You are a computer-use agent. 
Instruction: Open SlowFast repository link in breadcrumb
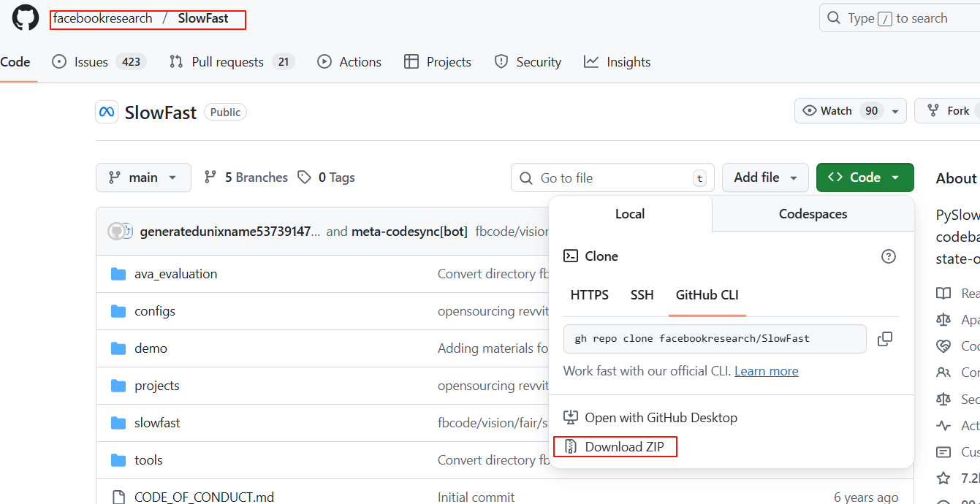tap(203, 18)
